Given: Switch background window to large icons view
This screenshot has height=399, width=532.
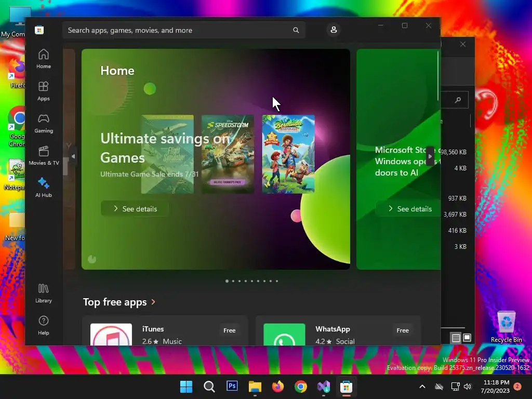Looking at the screenshot, I should 467,338.
